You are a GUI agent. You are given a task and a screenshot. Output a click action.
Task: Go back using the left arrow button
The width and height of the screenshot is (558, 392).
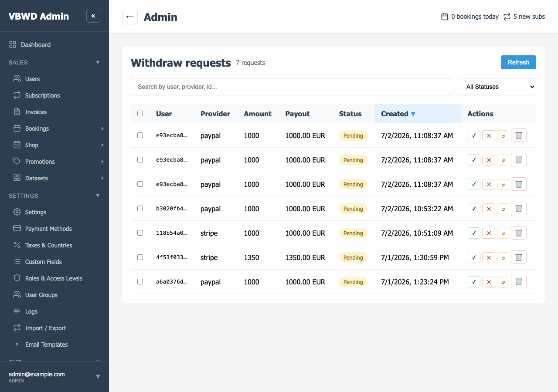pyautogui.click(x=130, y=17)
